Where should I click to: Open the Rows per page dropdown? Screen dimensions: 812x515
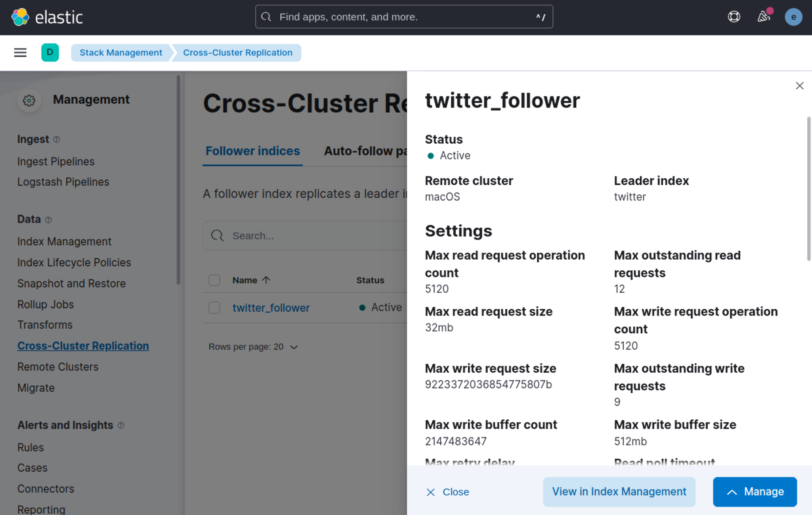(253, 347)
